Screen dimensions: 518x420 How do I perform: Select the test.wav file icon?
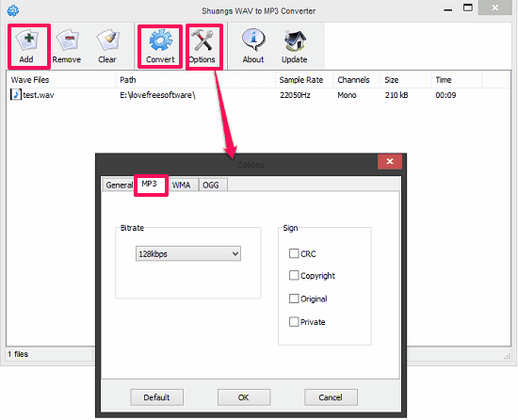15,95
